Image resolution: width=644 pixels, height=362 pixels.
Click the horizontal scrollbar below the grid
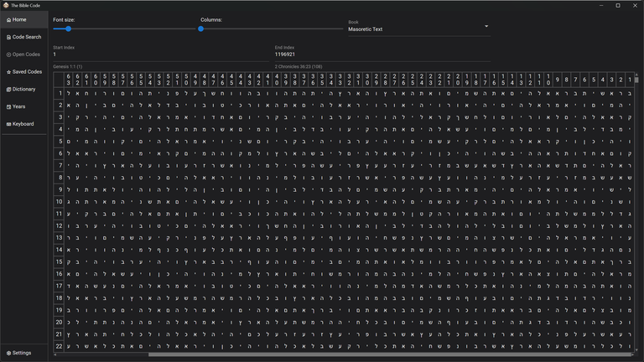point(335,355)
